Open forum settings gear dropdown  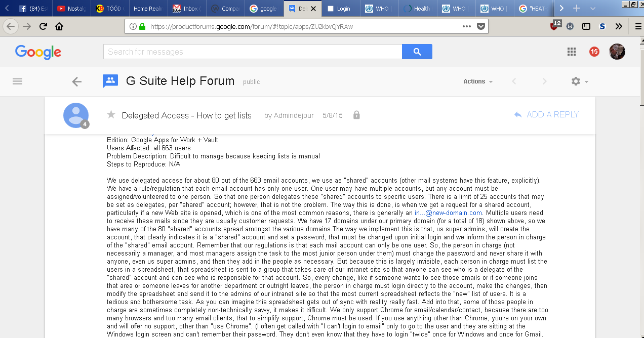[580, 81]
